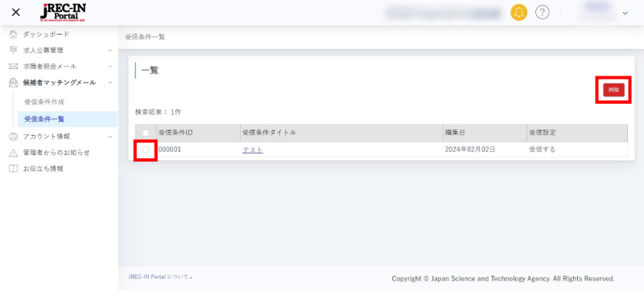
Task: Check the checkbox for row 000001
Action: [x=146, y=150]
